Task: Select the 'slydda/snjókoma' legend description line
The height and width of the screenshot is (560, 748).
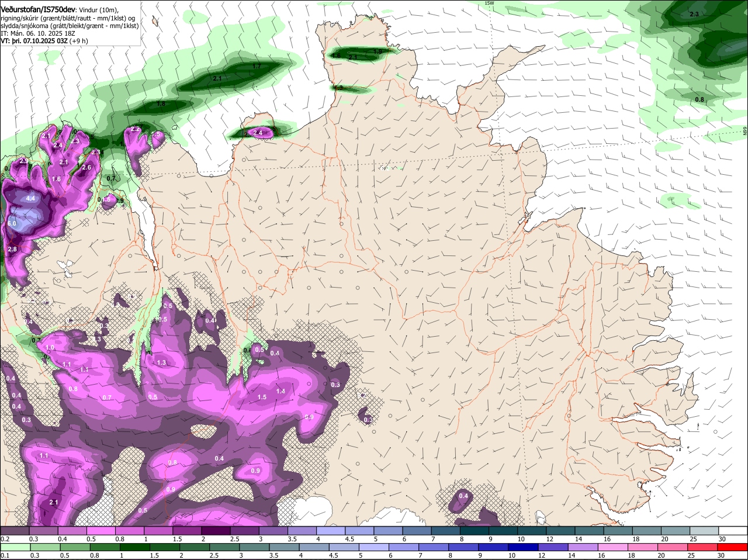Action: tap(70, 26)
